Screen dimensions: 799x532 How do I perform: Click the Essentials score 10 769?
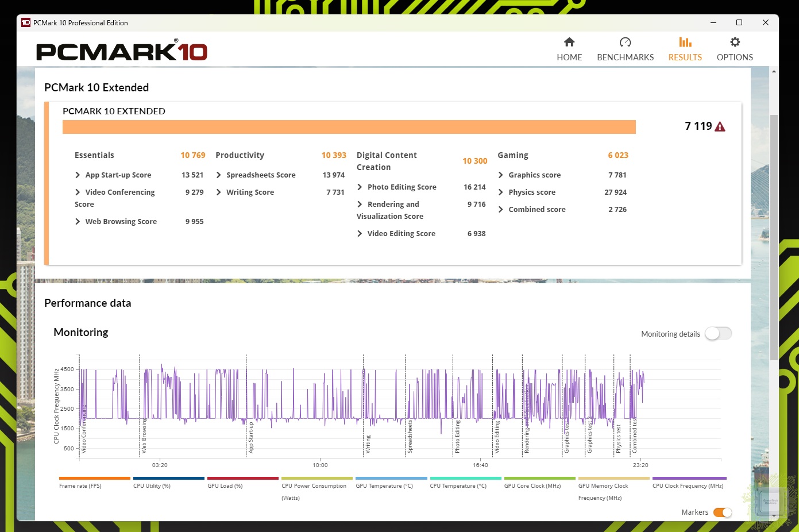click(x=193, y=155)
